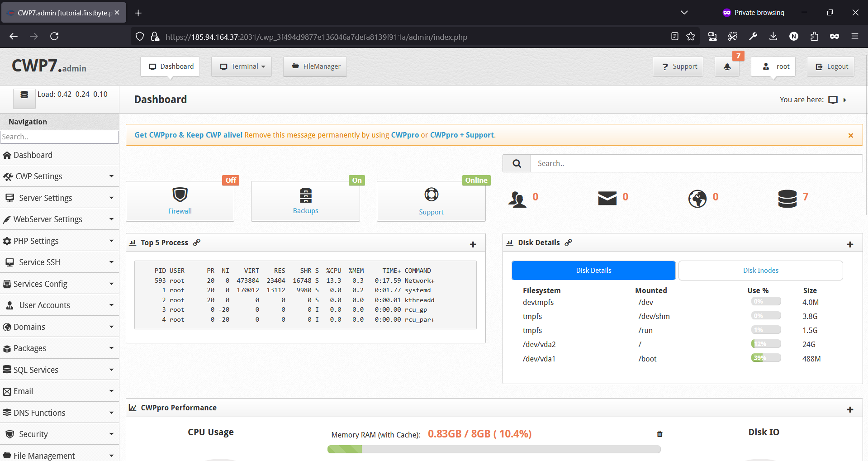Click the domains globe icon
Image resolution: width=868 pixels, height=461 pixels.
point(697,198)
